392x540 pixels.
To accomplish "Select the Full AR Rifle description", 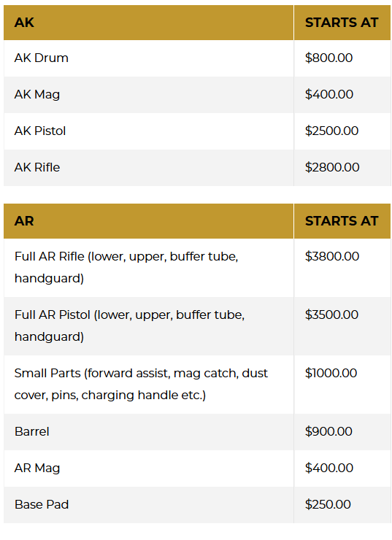I will pyautogui.click(x=126, y=267).
